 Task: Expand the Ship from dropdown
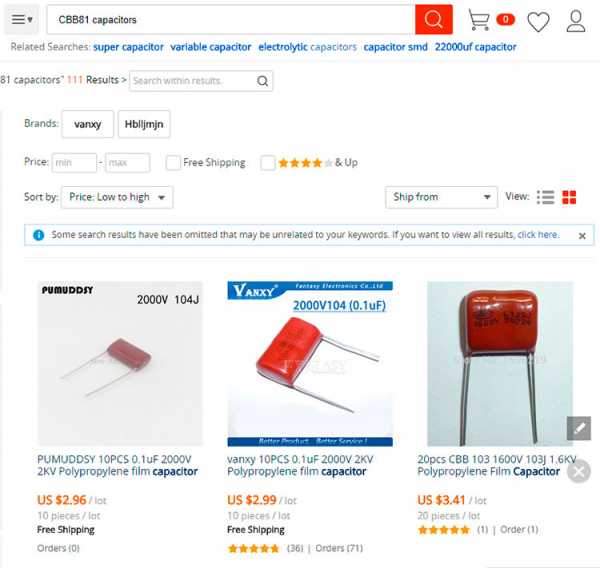[x=441, y=197]
